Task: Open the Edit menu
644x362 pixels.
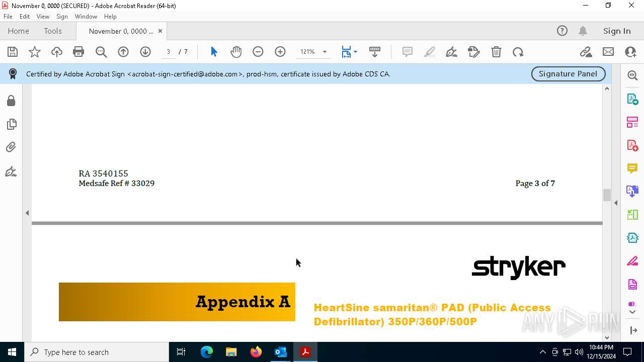Action: pyautogui.click(x=25, y=17)
